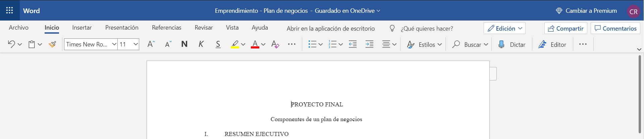This screenshot has height=139, width=644.
Task: Open the app launcher waffle icon
Action: [x=9, y=10]
